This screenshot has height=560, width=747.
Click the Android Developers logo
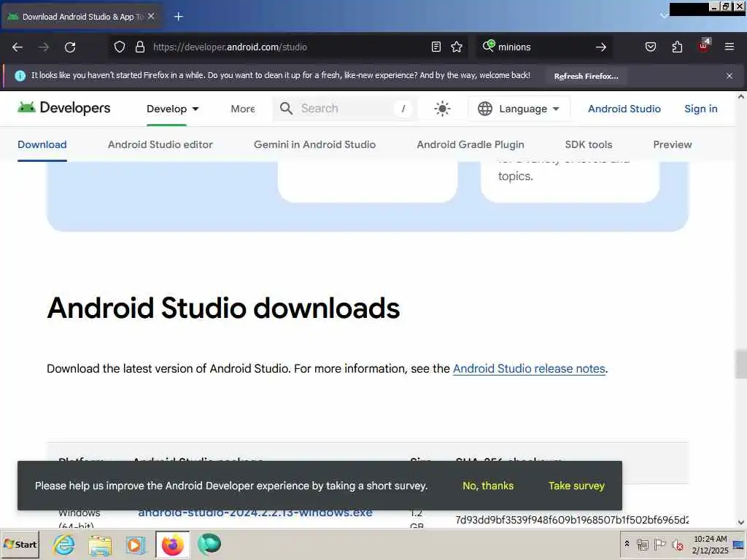(x=64, y=108)
